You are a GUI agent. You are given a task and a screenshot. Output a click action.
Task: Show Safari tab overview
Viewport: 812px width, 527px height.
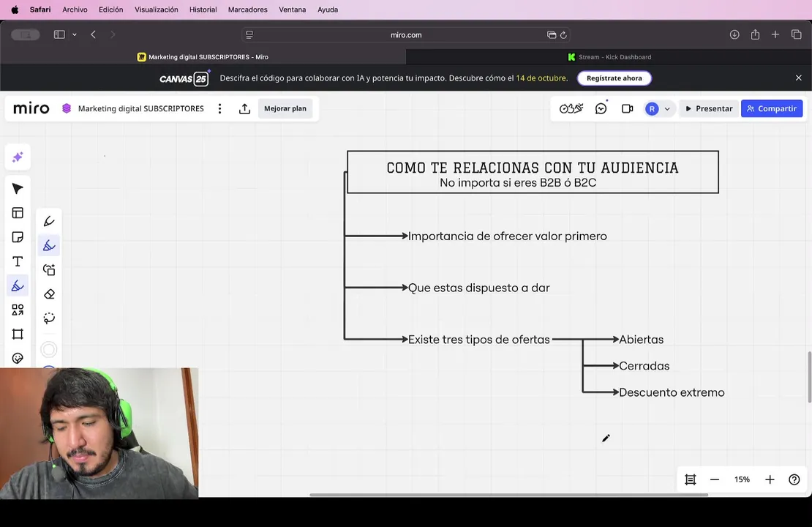click(x=797, y=34)
